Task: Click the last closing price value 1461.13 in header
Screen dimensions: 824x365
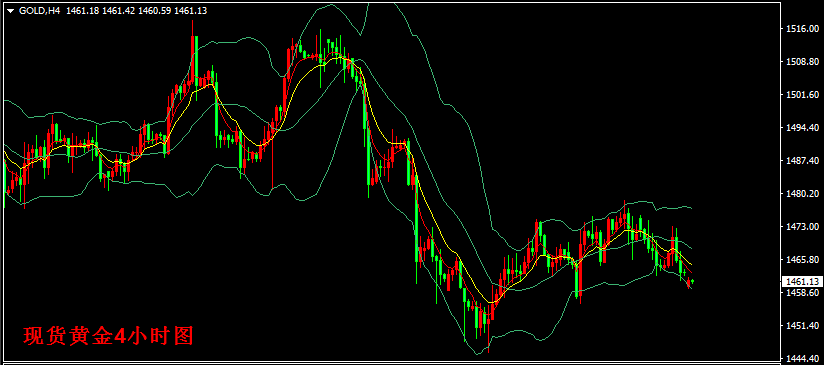Action: pyautogui.click(x=190, y=11)
